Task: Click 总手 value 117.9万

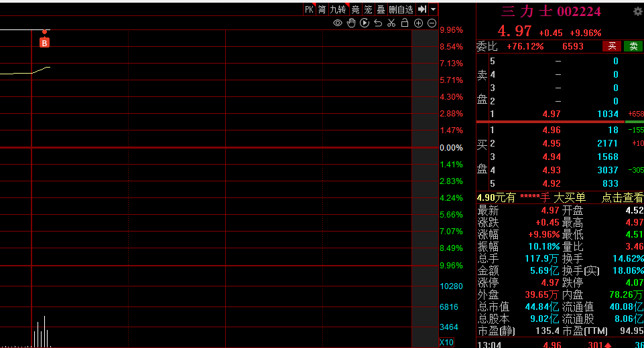Action: click(541, 258)
